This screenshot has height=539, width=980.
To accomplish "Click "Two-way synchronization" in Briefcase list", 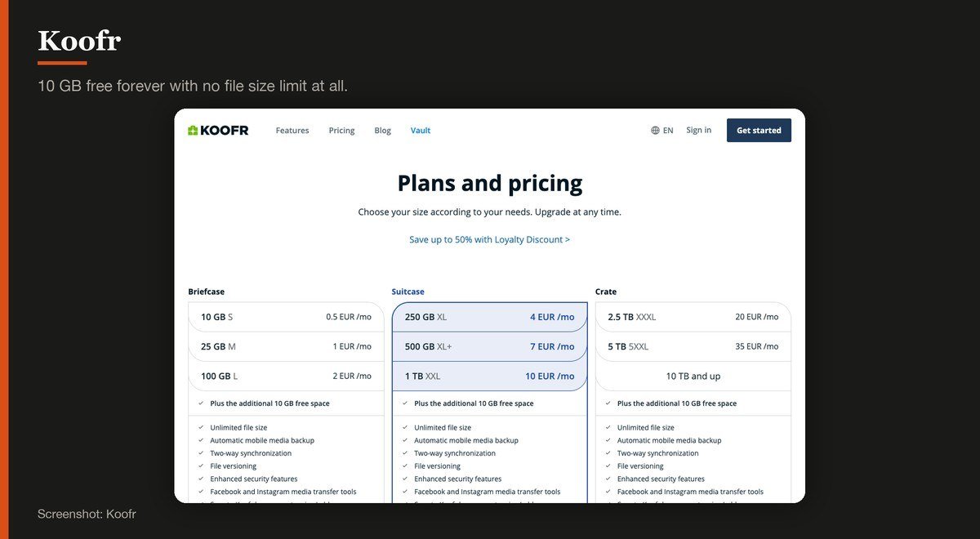I will coord(251,453).
